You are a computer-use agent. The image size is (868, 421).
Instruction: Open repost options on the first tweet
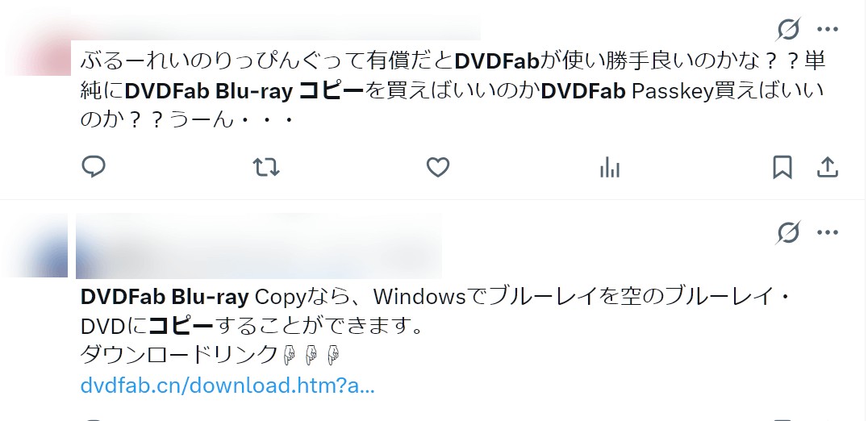(x=265, y=167)
